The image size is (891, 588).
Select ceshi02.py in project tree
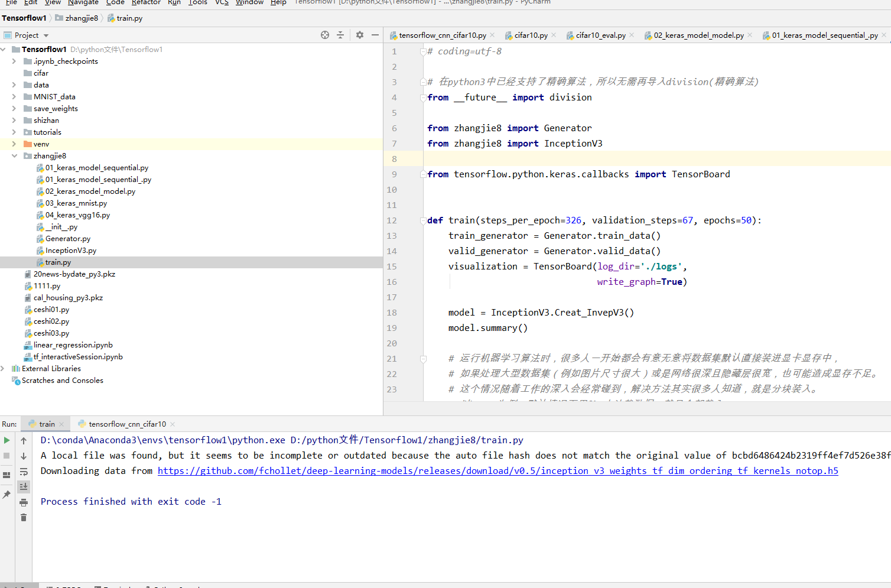tap(51, 321)
